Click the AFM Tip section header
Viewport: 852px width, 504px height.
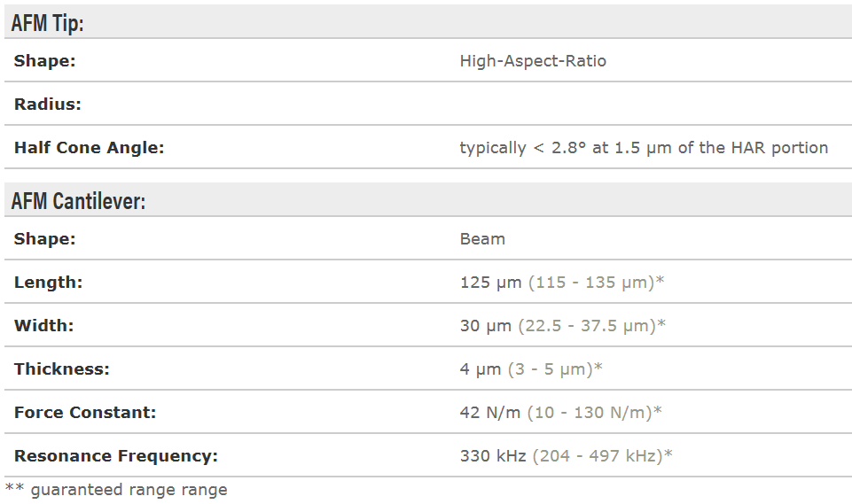coord(48,24)
